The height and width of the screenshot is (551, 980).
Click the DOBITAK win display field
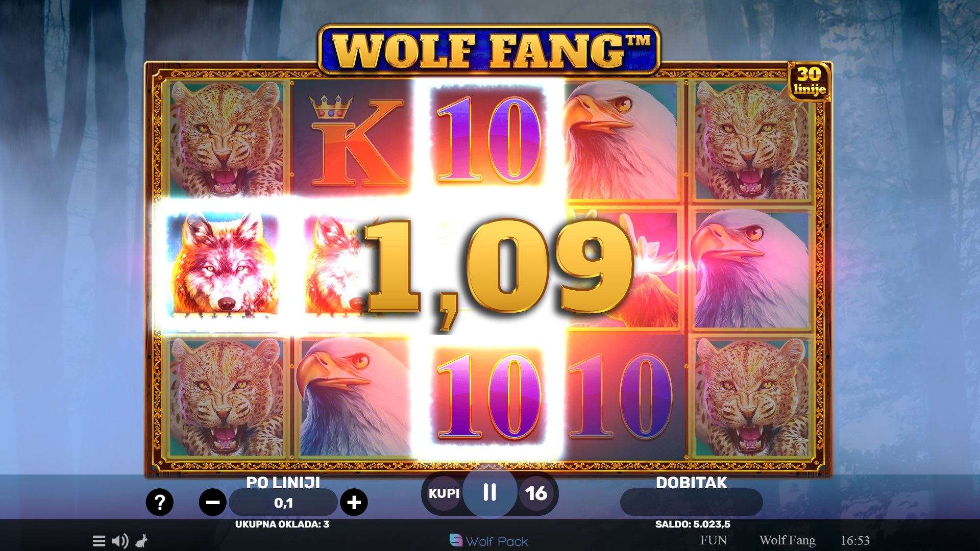pyautogui.click(x=691, y=503)
